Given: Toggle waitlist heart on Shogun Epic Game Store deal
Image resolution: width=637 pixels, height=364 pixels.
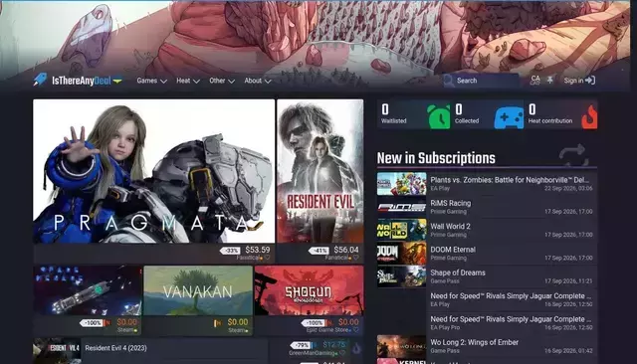Looking at the screenshot, I should coord(356,330).
